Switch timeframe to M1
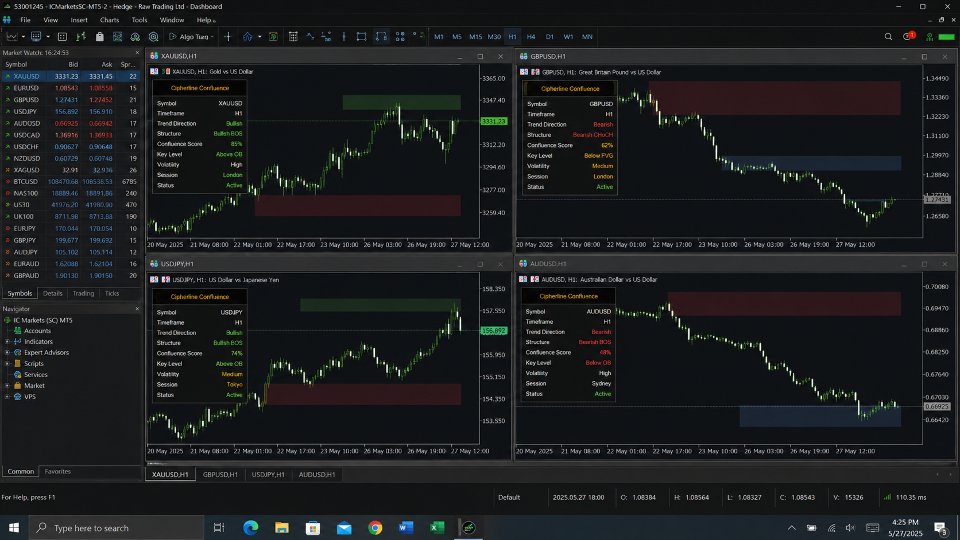The image size is (960, 540). (439, 37)
